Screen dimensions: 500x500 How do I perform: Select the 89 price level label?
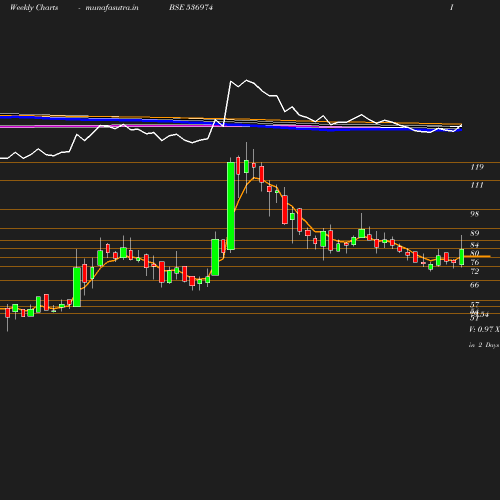pyautogui.click(x=475, y=233)
